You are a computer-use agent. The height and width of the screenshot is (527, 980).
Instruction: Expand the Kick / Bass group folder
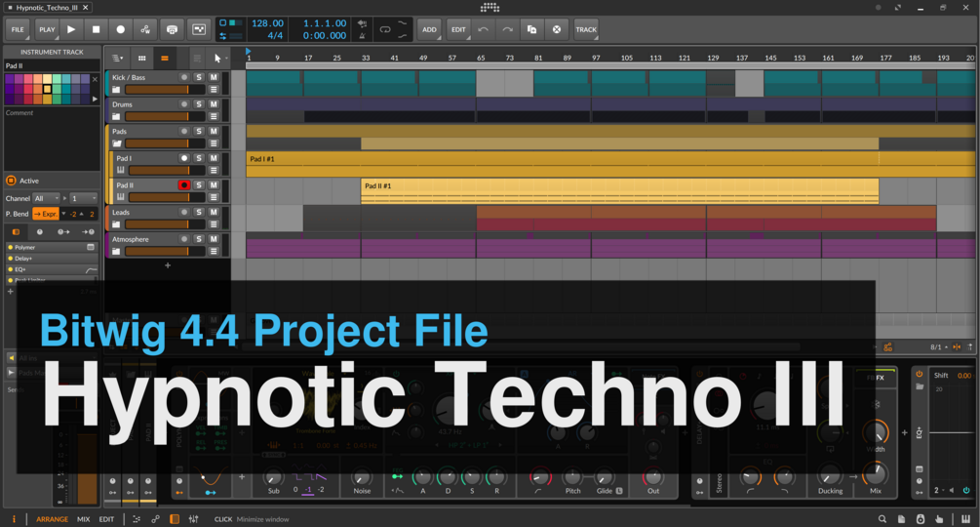click(116, 90)
